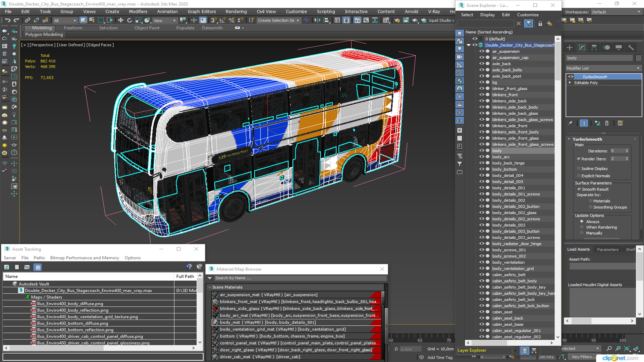Image resolution: width=644 pixels, height=362 pixels.
Task: Activate the Select and Link tool
Action: click(28, 20)
